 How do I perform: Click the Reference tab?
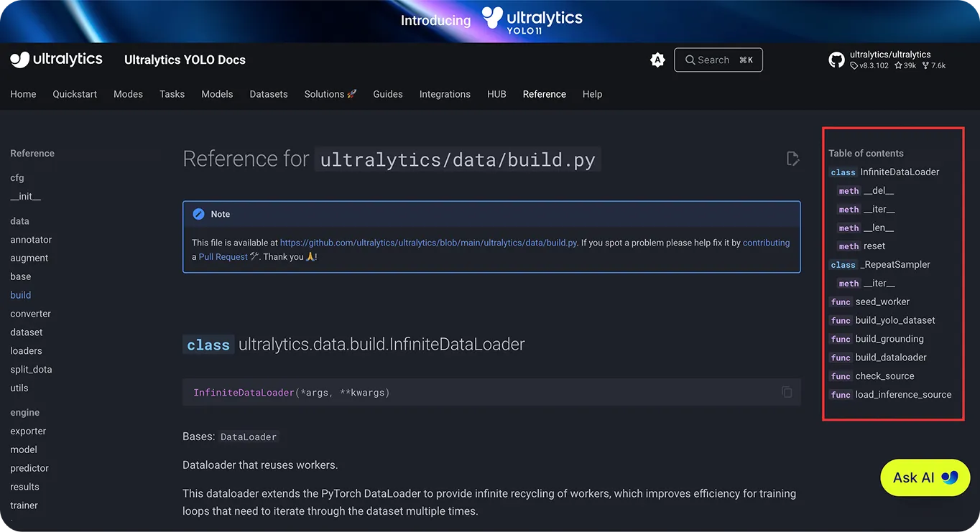(x=545, y=94)
